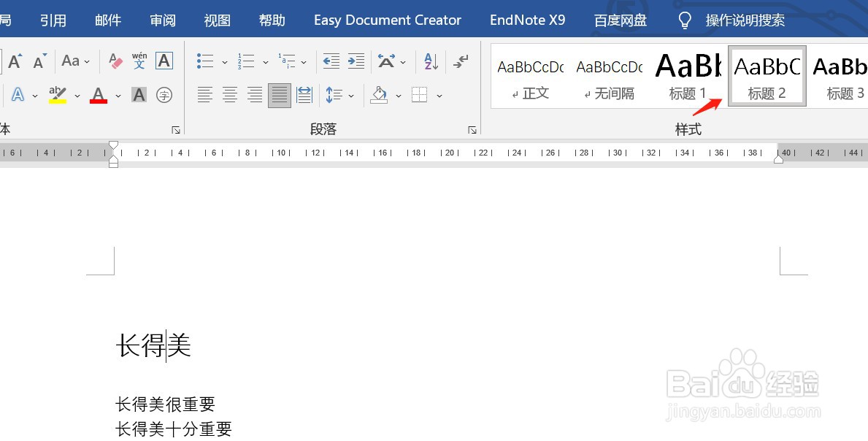Open the borders dropdown arrow

tap(439, 95)
